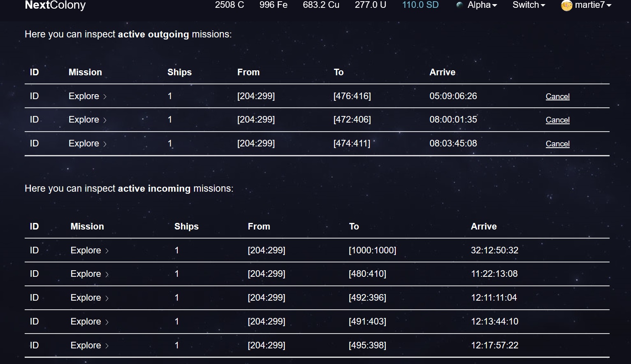The width and height of the screenshot is (631, 364).
Task: Click the ID of the [1000:1000] mission
Action: [x=34, y=250]
